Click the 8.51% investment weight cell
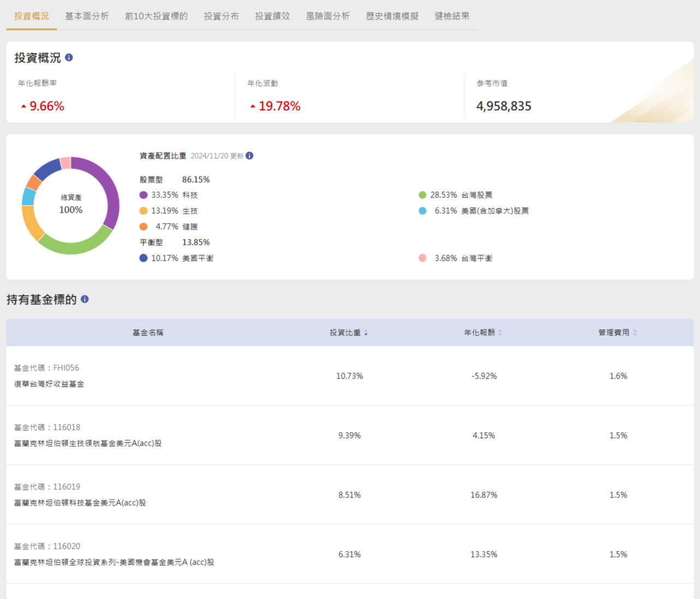Viewport: 700px width, 599px height. tap(349, 495)
